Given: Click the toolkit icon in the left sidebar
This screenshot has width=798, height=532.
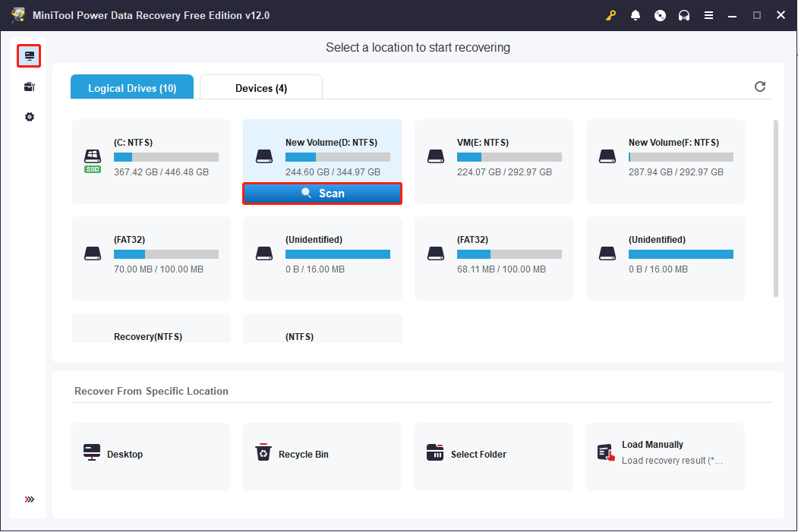Looking at the screenshot, I should point(29,86).
